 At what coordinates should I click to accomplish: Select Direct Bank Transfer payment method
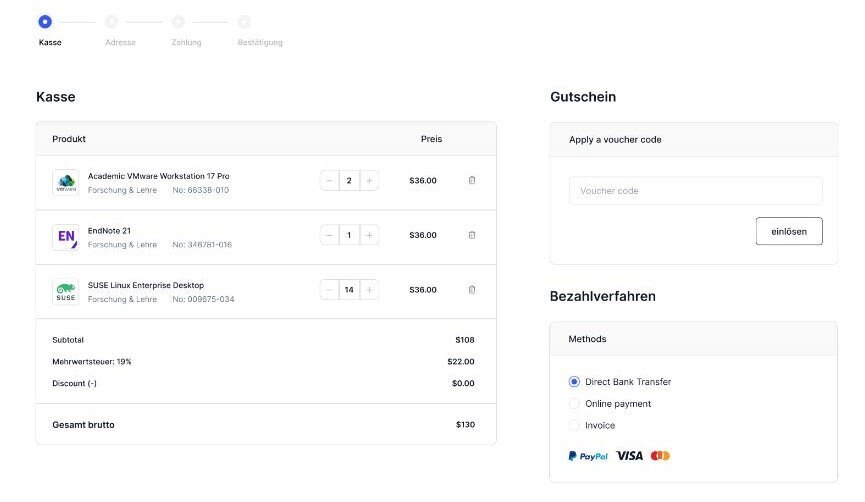[574, 382]
